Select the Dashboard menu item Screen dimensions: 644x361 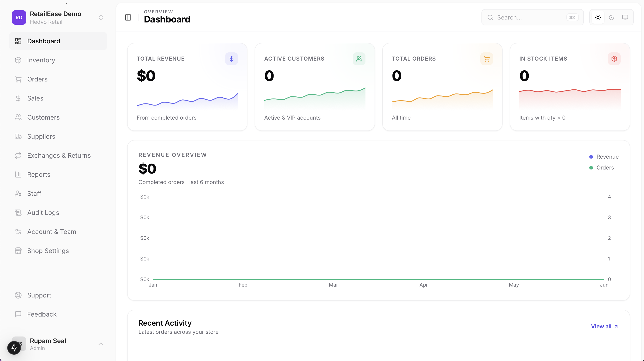(58, 41)
